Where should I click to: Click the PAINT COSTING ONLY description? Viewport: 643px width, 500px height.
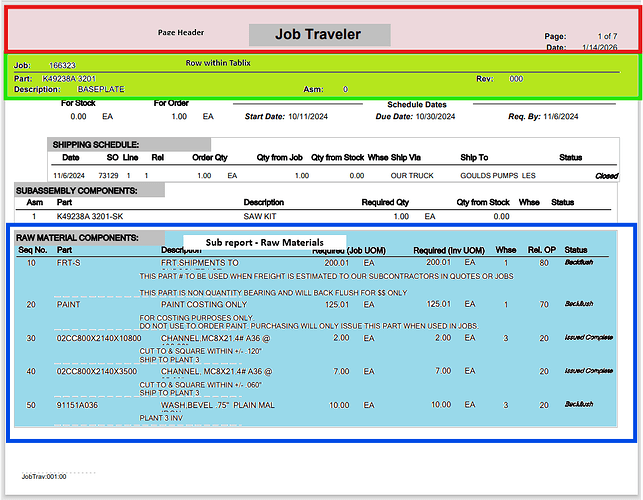pos(204,305)
